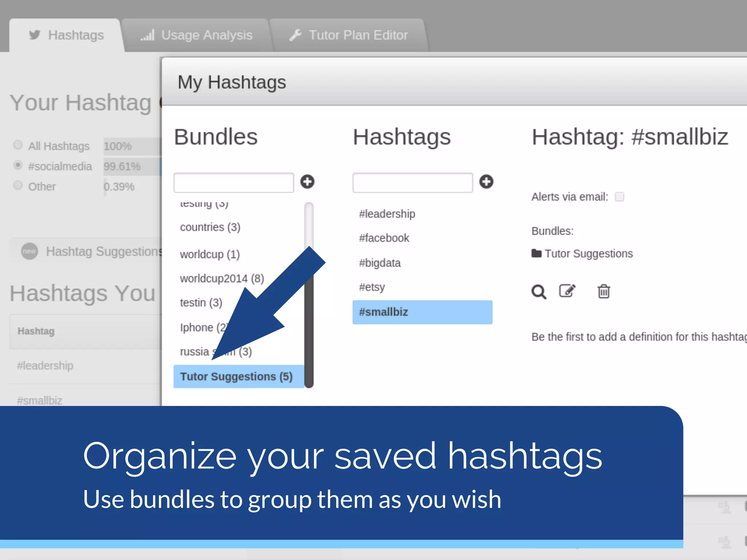Viewport: 747px width, 560px height.
Task: Click the edit pencil icon for #smallbiz
Action: pyautogui.click(x=568, y=291)
